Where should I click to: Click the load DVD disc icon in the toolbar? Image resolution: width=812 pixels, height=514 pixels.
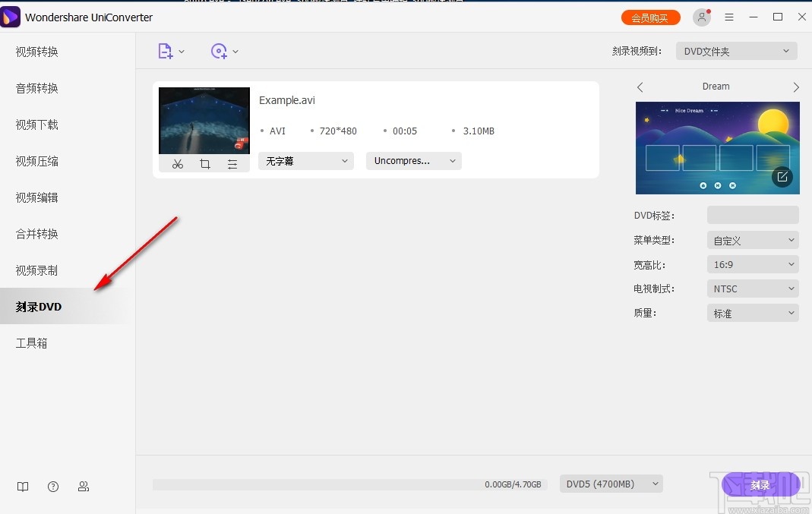pyautogui.click(x=219, y=51)
